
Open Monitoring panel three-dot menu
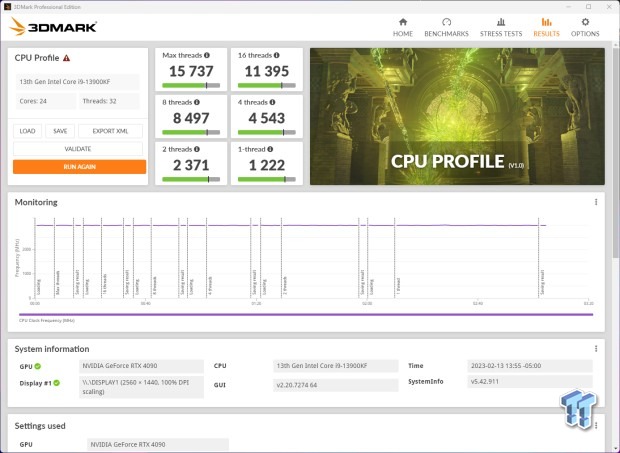pyautogui.click(x=596, y=202)
